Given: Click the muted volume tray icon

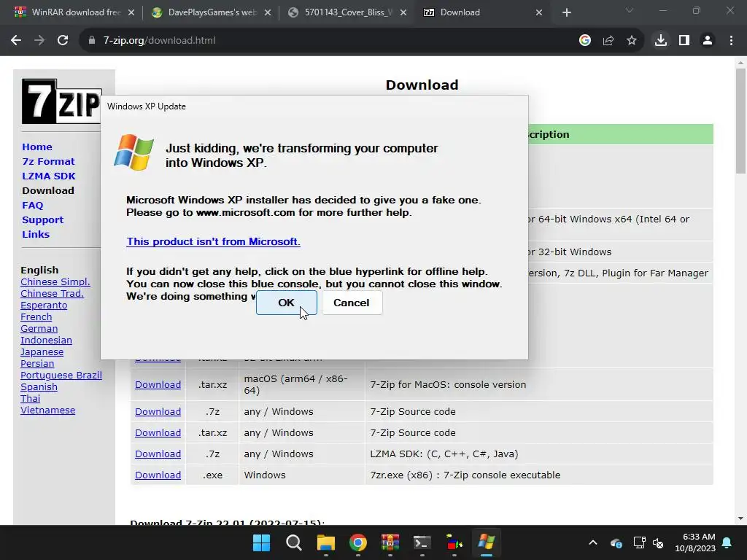Looking at the screenshot, I should (658, 542).
